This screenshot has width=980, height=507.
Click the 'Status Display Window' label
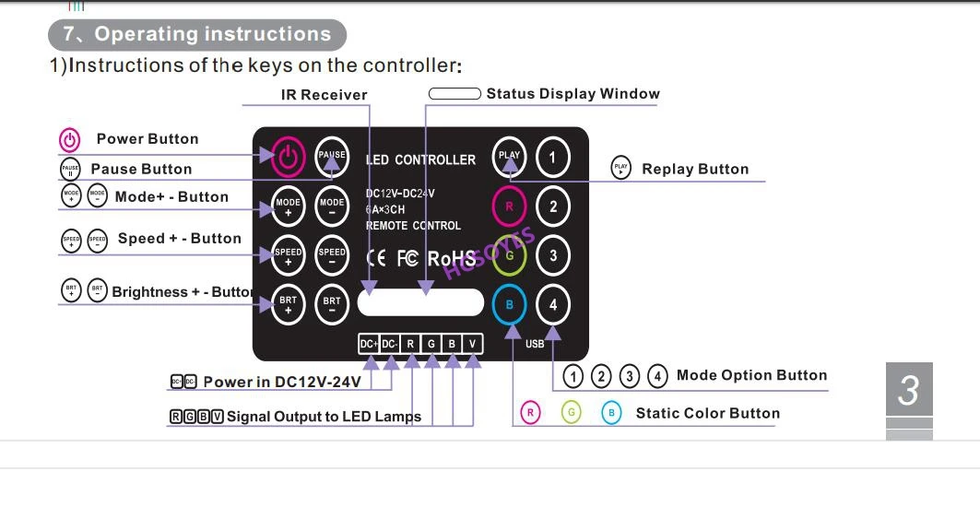tap(573, 94)
